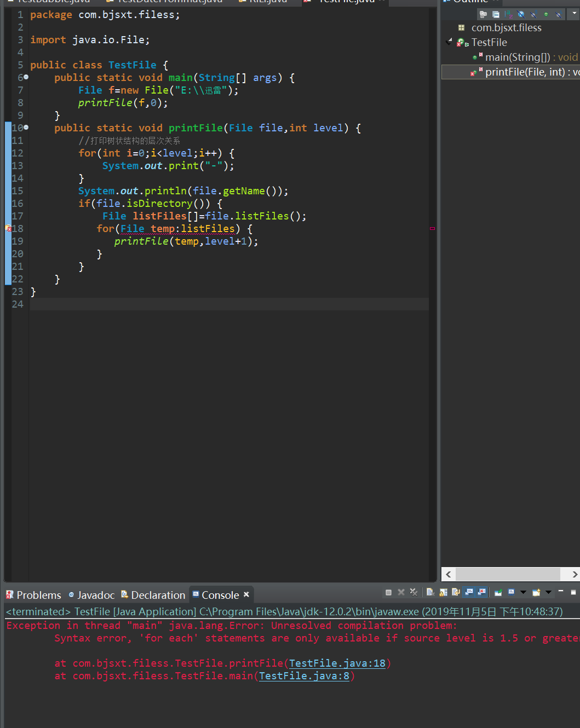This screenshot has width=580, height=728.
Task: Click 'printFile(temp,level+1);' on line 19
Action: point(186,241)
